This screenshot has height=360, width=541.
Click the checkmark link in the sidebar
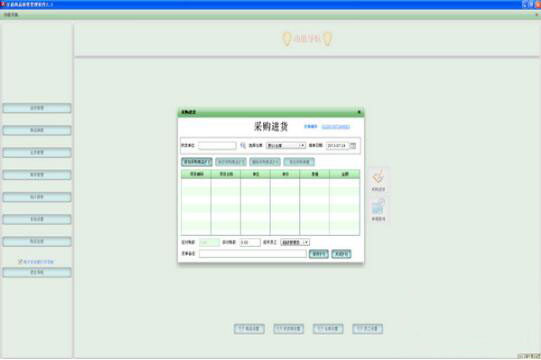36,262
